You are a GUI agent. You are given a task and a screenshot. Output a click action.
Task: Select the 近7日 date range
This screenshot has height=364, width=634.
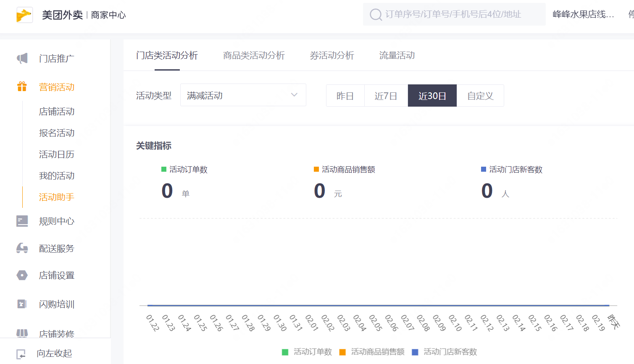click(386, 96)
